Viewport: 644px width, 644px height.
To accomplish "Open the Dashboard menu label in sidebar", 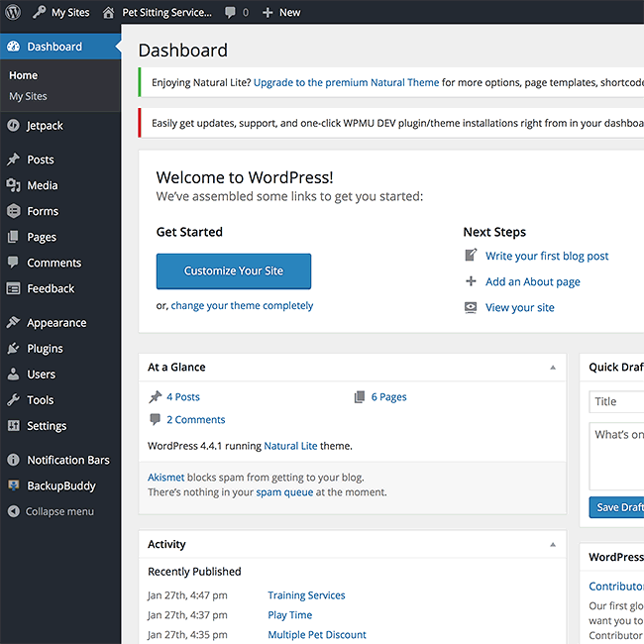I will pyautogui.click(x=54, y=47).
